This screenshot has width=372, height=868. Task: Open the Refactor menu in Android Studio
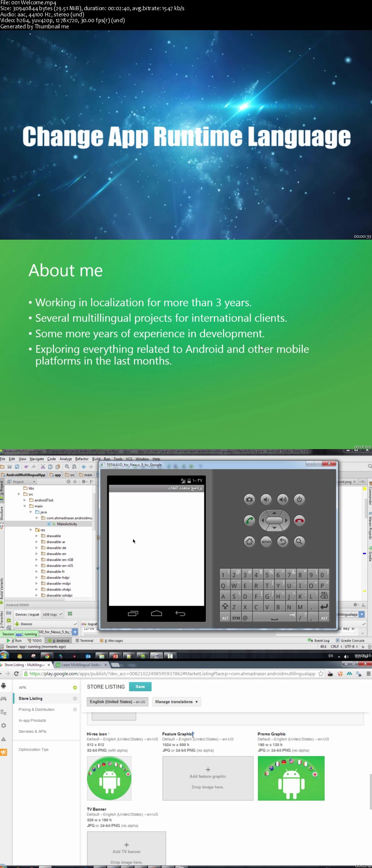[x=82, y=459]
